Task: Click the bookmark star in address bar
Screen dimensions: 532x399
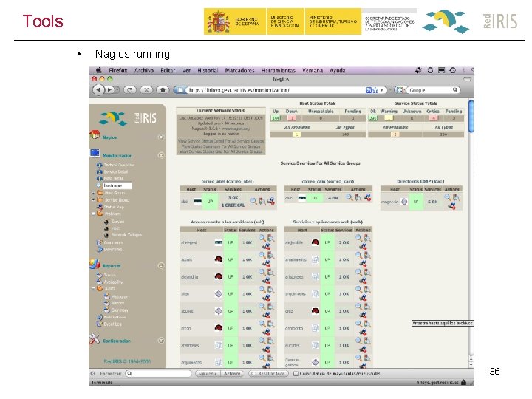Action: pos(375,90)
